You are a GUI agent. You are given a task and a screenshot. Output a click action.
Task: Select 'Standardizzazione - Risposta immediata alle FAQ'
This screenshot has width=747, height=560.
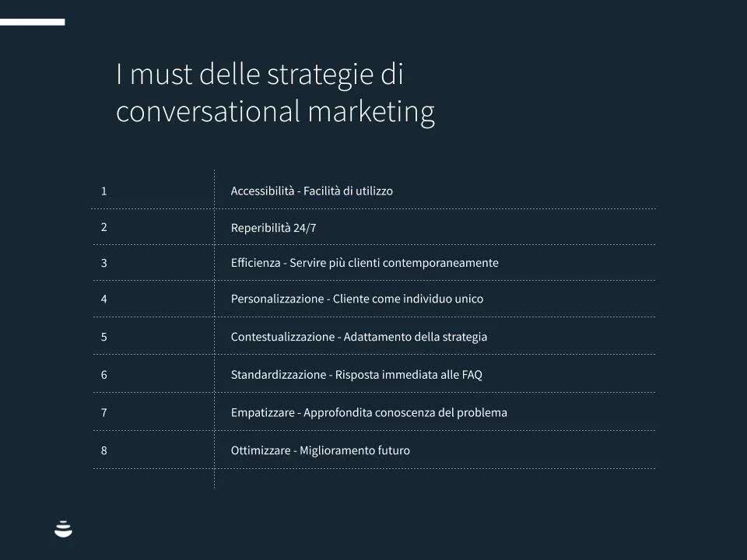point(356,374)
